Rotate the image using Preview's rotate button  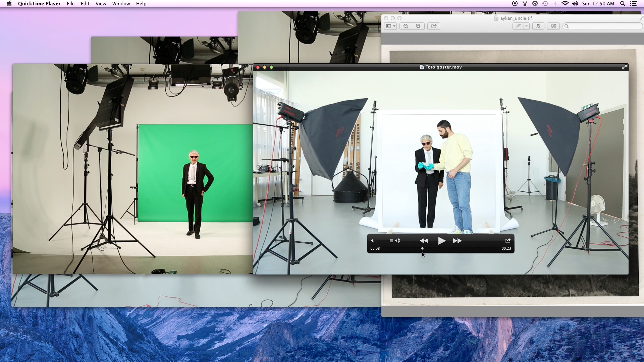(x=538, y=26)
